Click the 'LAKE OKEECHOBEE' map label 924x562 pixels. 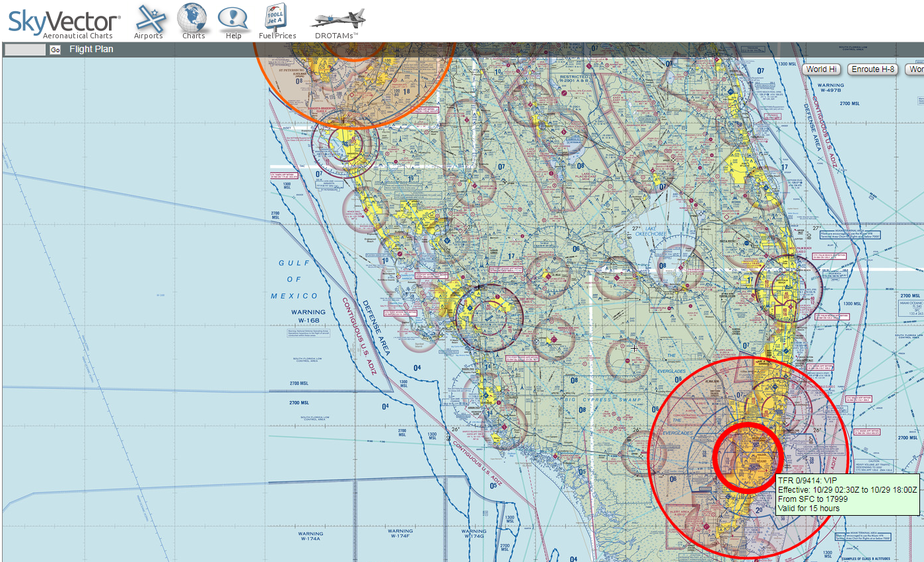click(651, 230)
